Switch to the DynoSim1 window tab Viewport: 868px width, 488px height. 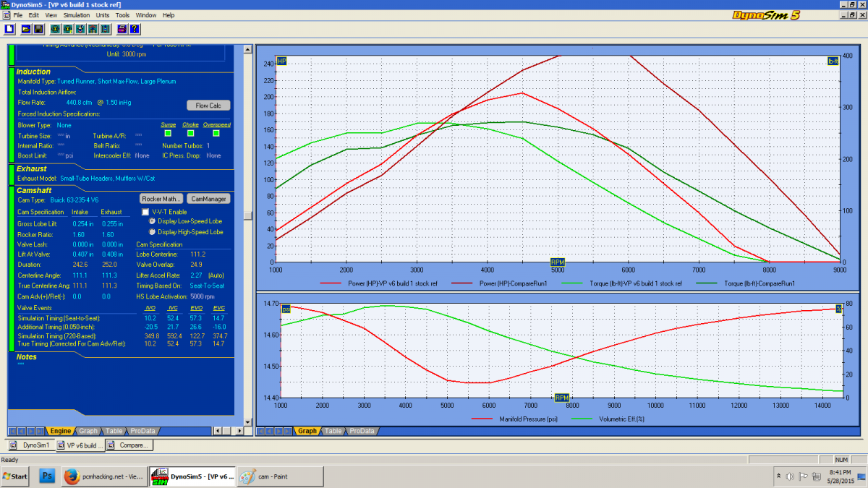click(30, 445)
